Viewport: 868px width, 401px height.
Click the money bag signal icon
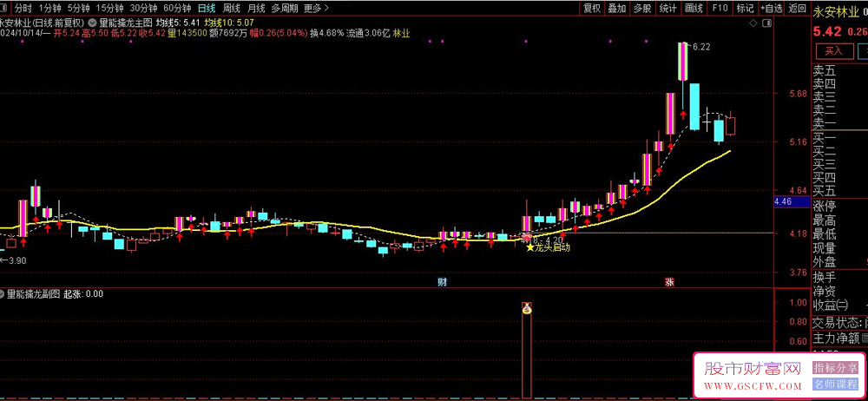point(527,308)
